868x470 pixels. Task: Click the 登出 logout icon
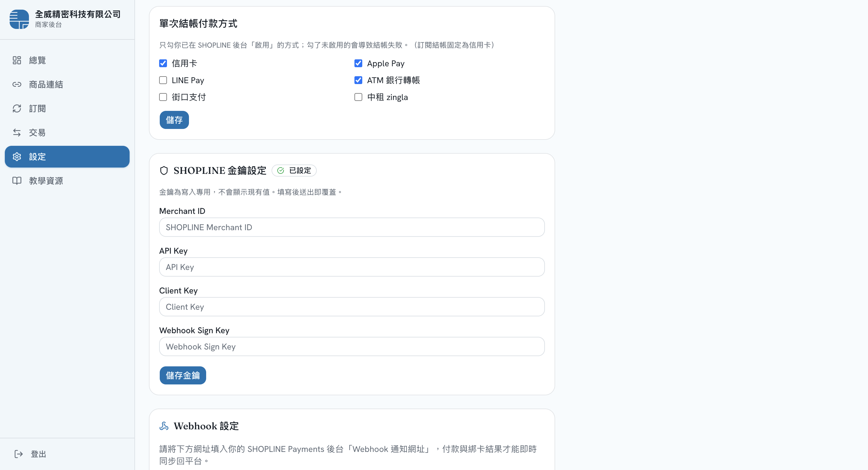[x=18, y=454]
